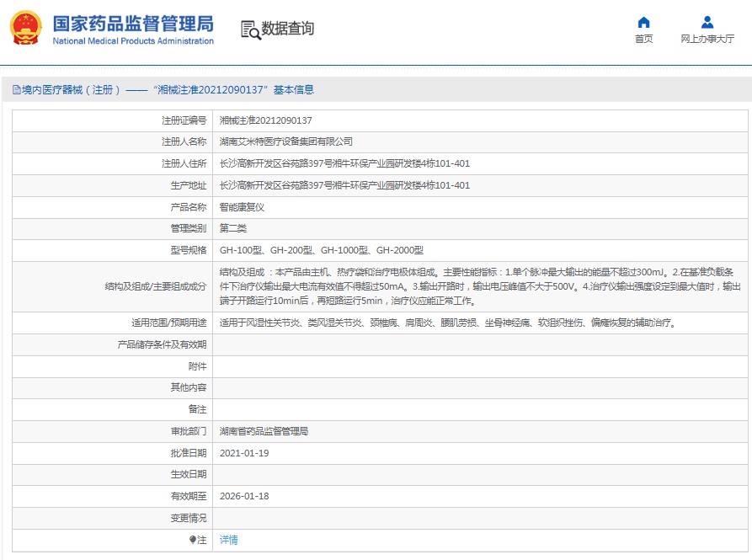The height and width of the screenshot is (560, 752).
Task: Click the 注册人住所 address value
Action: click(x=344, y=163)
